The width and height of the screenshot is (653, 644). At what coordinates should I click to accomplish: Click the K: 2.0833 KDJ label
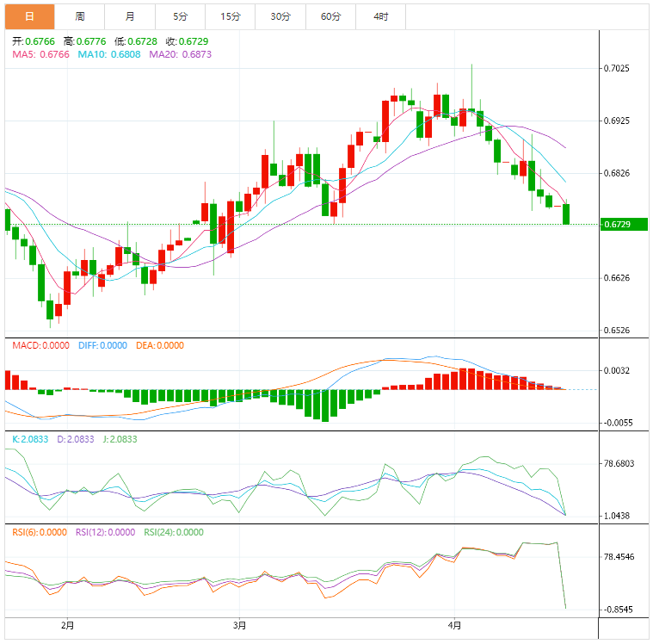[x=31, y=439]
